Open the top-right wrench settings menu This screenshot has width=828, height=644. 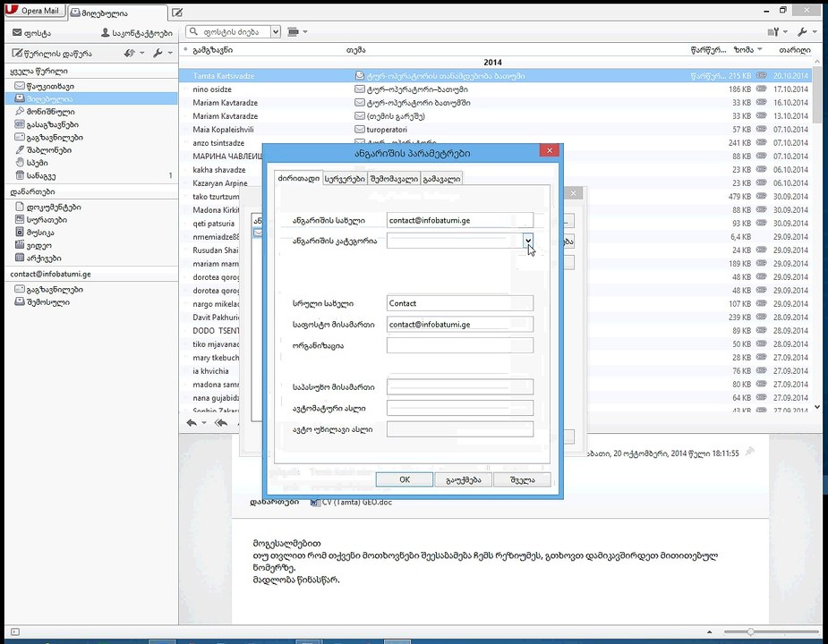[806, 32]
